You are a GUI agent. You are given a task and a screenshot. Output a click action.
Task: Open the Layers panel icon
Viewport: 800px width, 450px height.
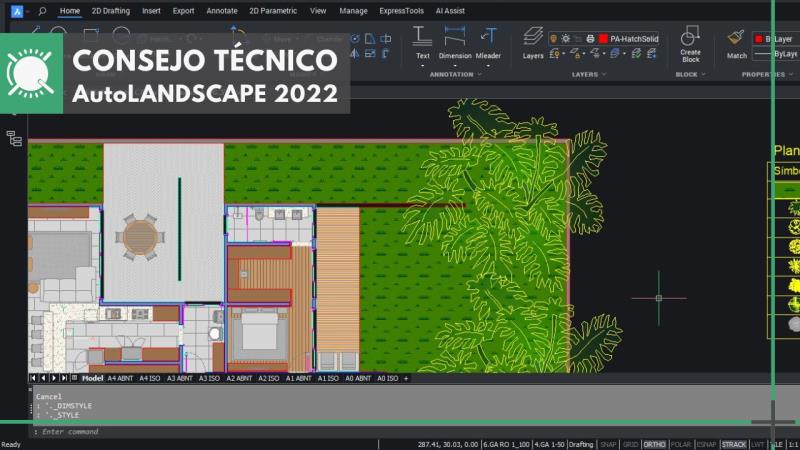pyautogui.click(x=533, y=42)
